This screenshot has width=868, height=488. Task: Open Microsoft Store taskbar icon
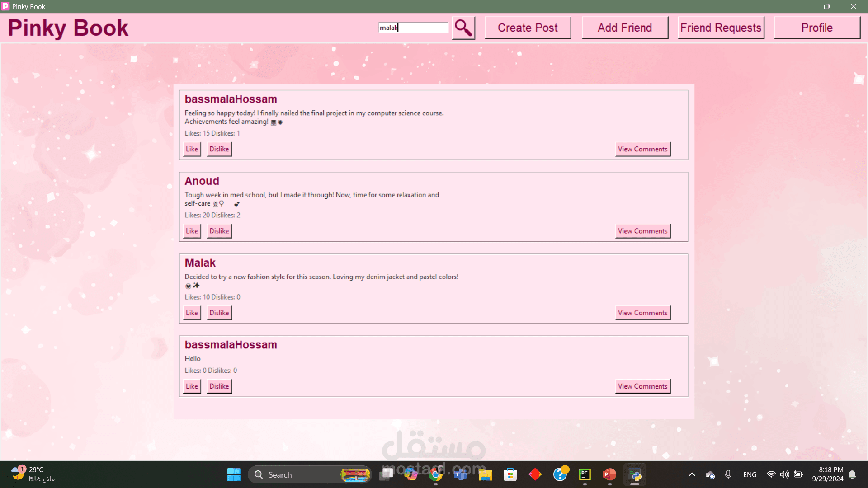click(510, 474)
